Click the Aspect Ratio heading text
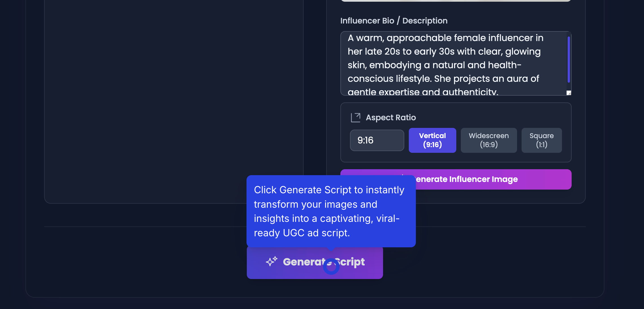This screenshot has height=309, width=644. click(x=391, y=118)
